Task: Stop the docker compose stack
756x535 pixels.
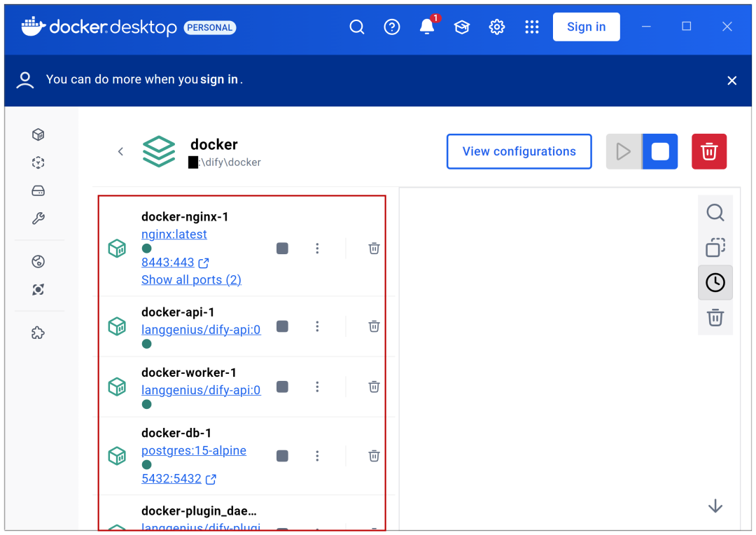Action: [660, 151]
